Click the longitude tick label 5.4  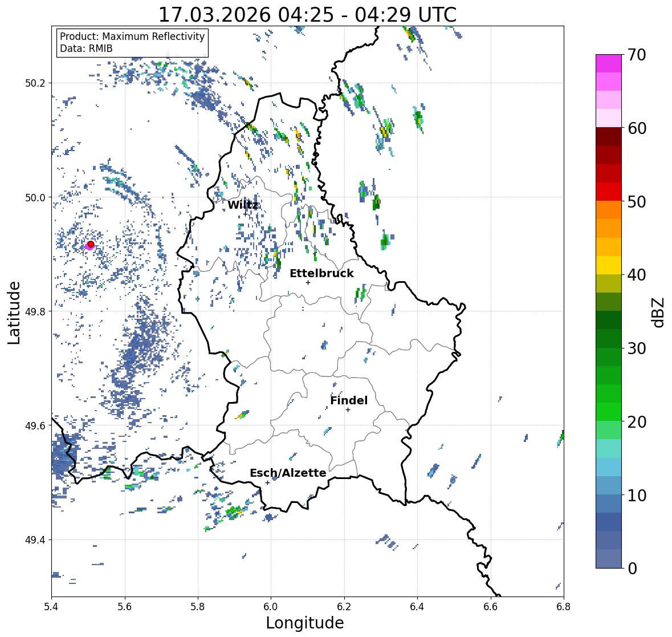[51, 607]
